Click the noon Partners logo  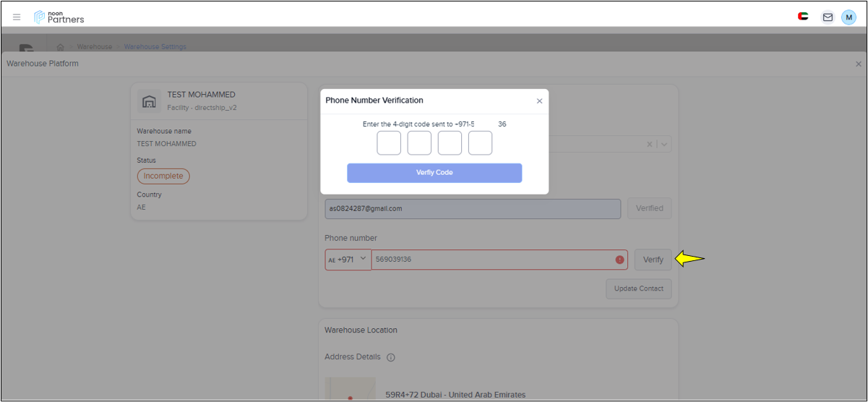point(59,17)
